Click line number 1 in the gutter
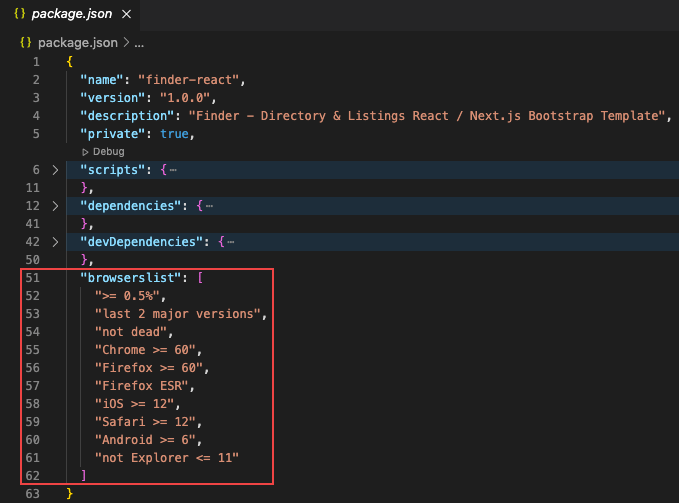 (x=35, y=62)
